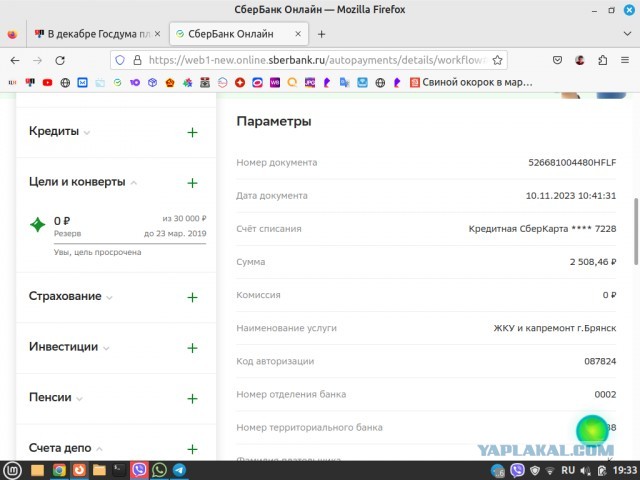This screenshot has width=640, height=480.
Task: Close the СберБанк Онлайн tab
Action: 298,34
